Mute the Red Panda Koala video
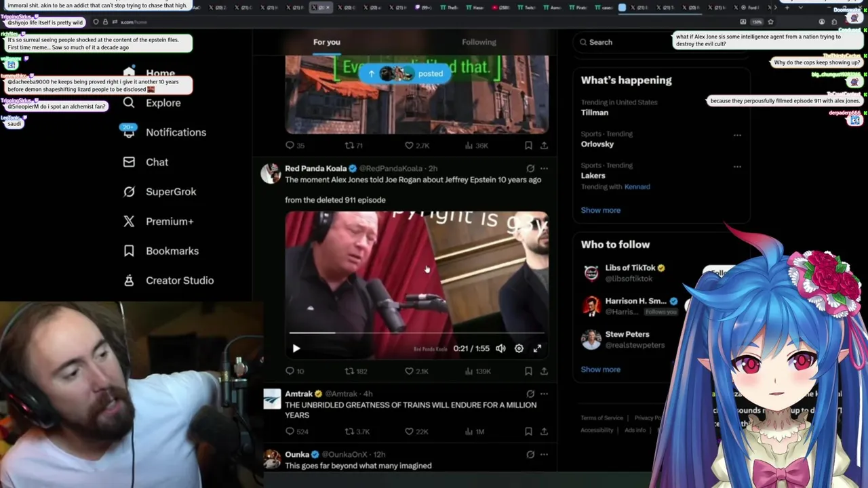Viewport: 868px width, 488px height. tap(500, 348)
